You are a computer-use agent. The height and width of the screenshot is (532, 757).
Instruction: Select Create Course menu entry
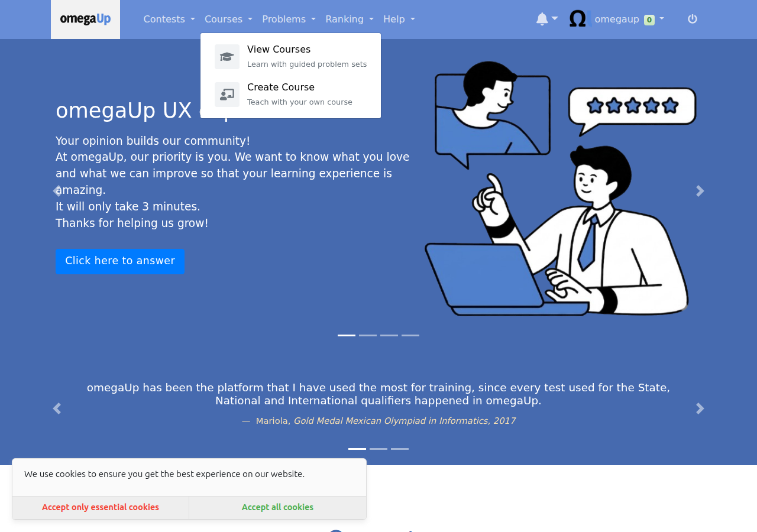coord(291,95)
